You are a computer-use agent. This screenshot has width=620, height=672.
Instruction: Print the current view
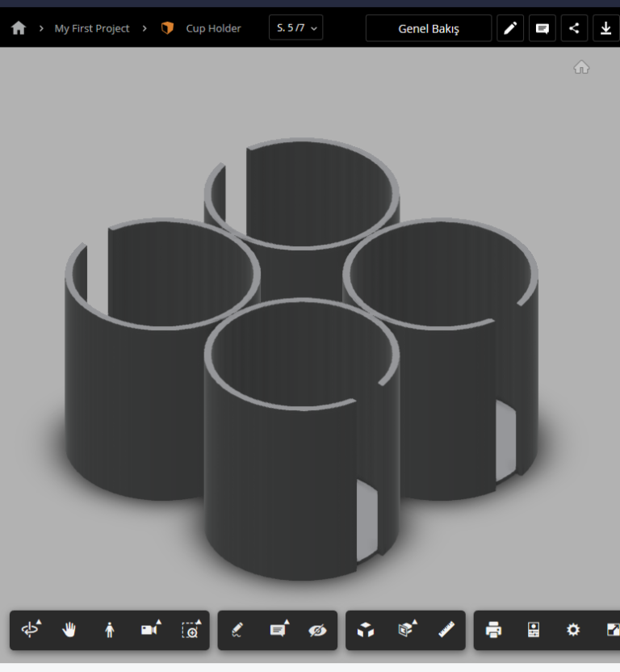coord(493,630)
